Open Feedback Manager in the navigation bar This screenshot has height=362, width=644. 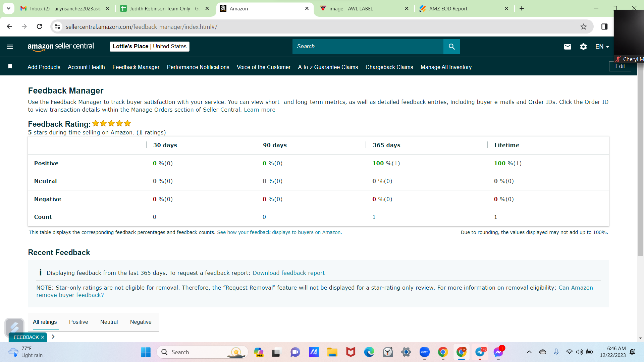[x=136, y=67]
